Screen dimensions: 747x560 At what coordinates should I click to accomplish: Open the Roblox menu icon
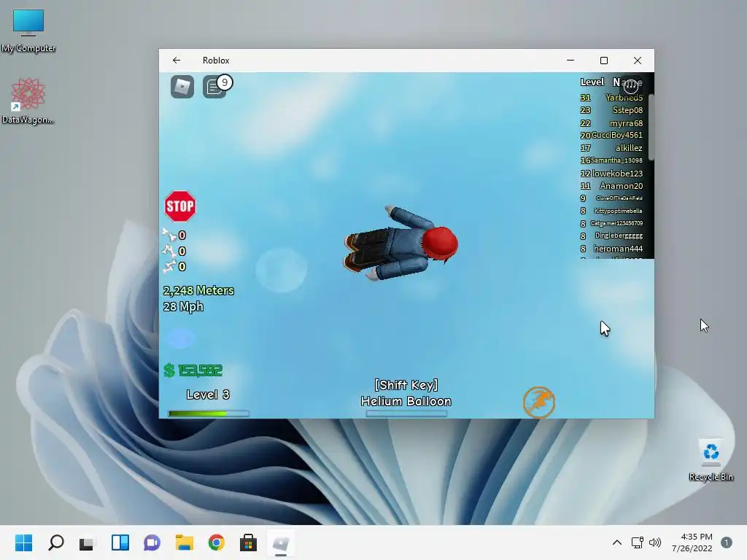(182, 87)
